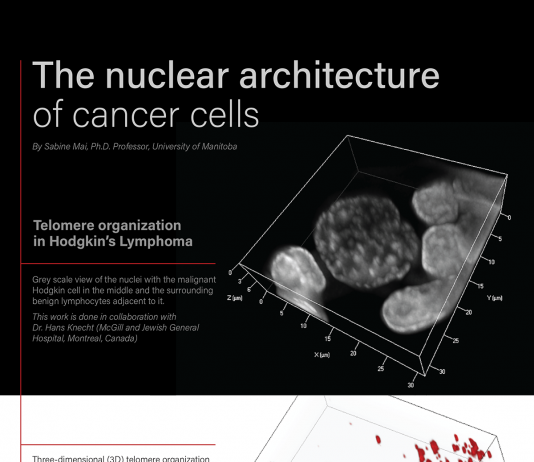Click the Dr. Hans Knecht collaboration note
The image size is (534, 462).
pos(115,328)
